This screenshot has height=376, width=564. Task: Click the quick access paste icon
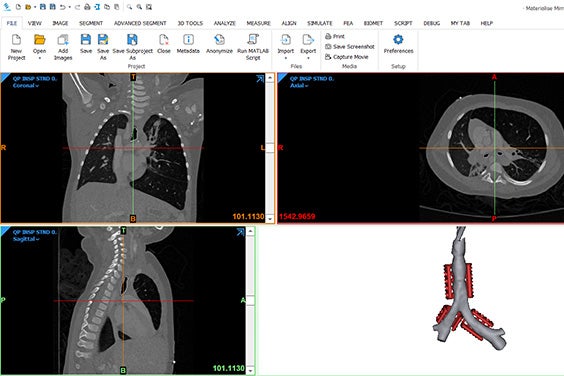point(117,7)
